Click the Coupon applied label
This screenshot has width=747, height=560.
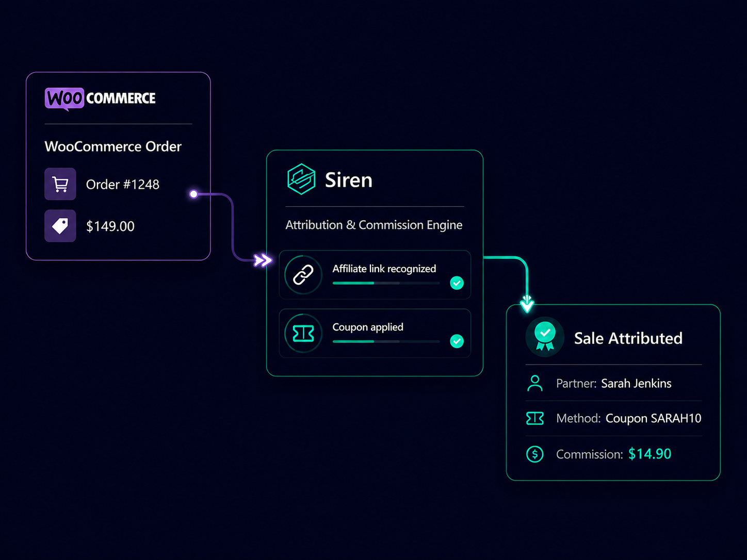click(x=368, y=327)
